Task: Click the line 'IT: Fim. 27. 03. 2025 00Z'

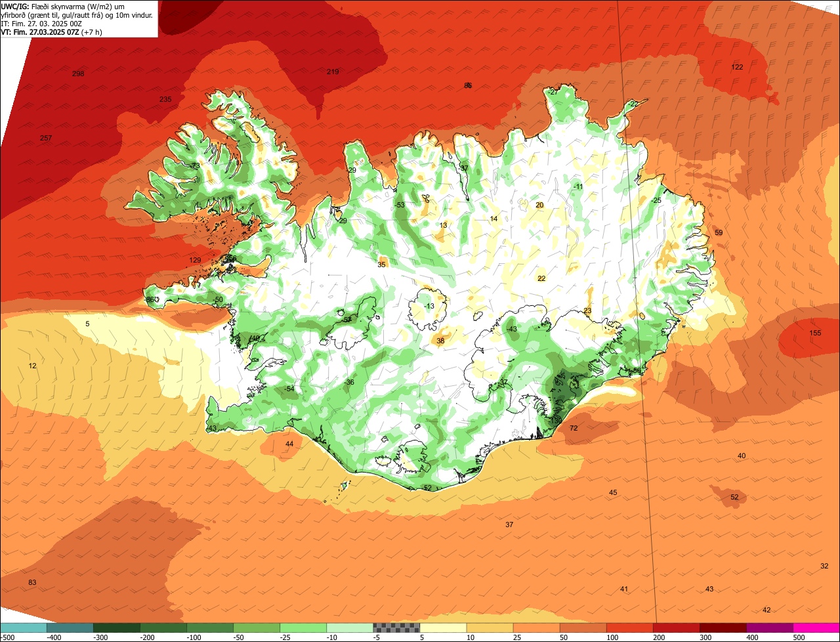Action: 41,23
